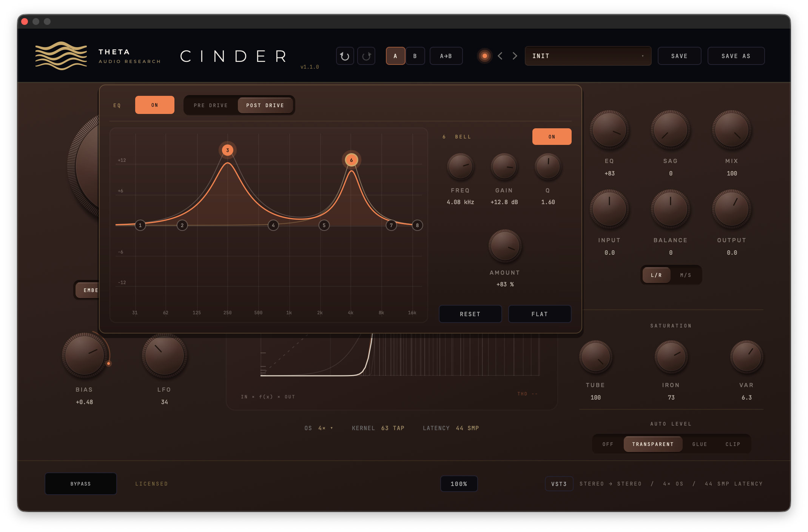Click the redo arrow icon
808x532 pixels.
[366, 56]
